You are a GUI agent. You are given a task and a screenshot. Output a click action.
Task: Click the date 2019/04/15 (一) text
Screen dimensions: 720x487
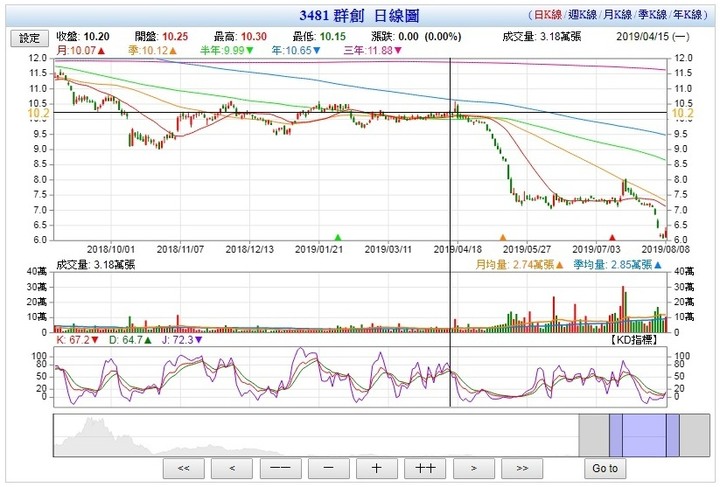coord(652,37)
